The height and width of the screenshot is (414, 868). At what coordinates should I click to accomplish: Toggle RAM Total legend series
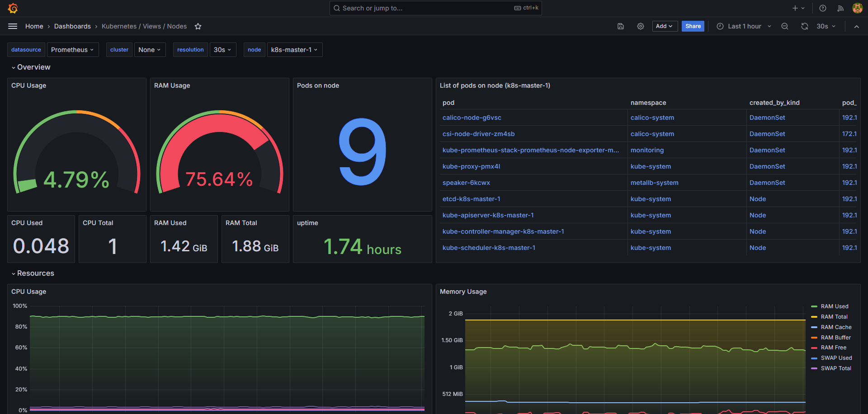[834, 317]
